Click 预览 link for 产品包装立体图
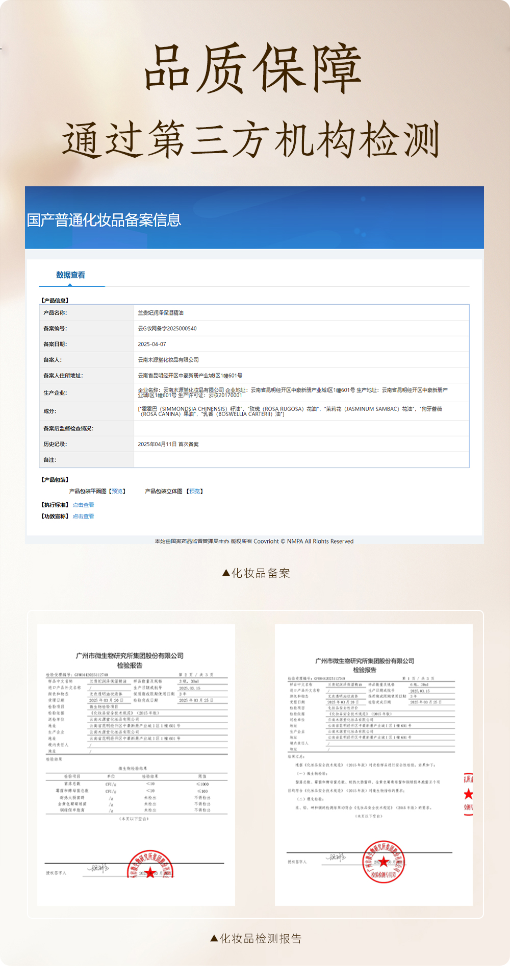The height and width of the screenshot is (980, 510). (x=195, y=491)
